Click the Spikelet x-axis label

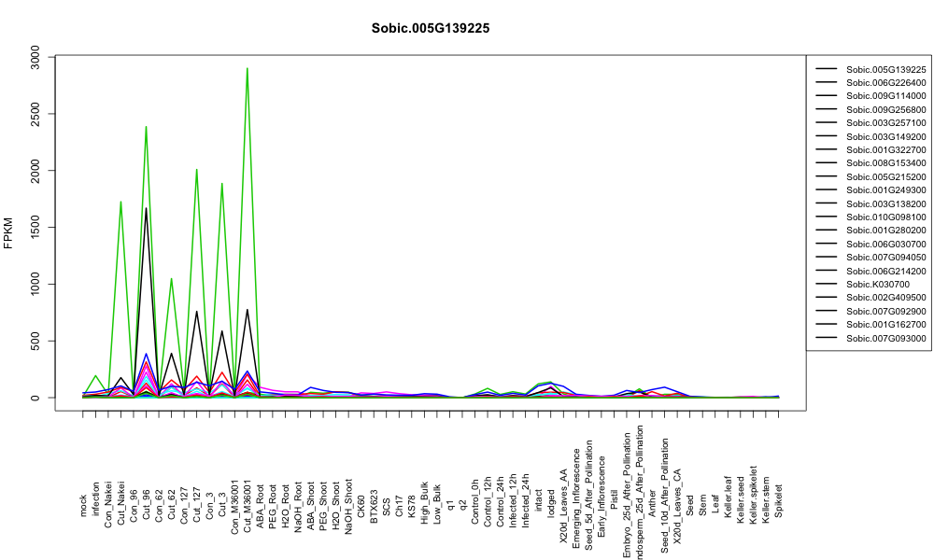coord(779,500)
